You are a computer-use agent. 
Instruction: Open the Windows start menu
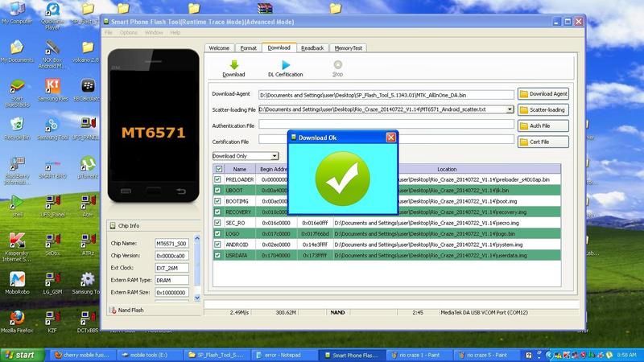coord(22,355)
